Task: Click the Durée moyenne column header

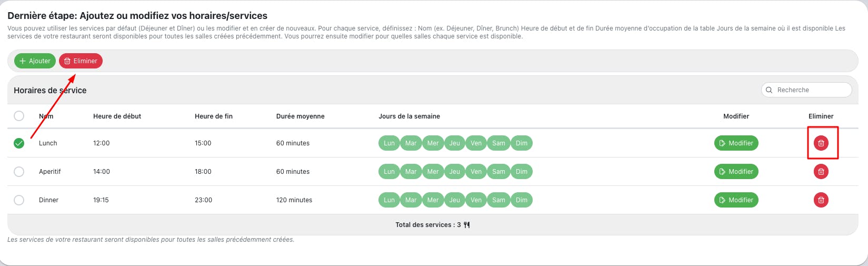Action: [x=300, y=116]
